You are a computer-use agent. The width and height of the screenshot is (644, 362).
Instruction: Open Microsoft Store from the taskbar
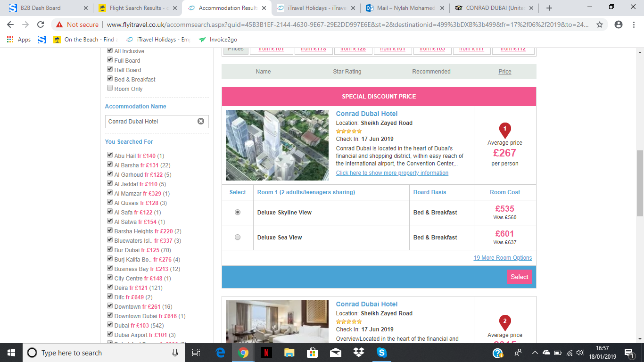tap(312, 353)
